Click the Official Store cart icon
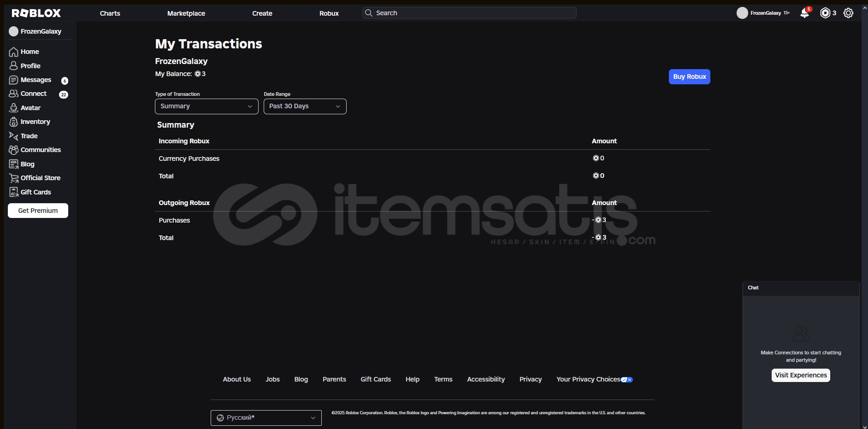Viewport: 868px width, 429px height. click(x=14, y=178)
